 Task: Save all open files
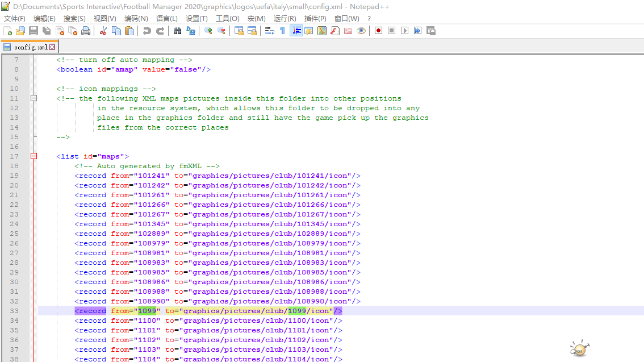pyautogui.click(x=47, y=31)
